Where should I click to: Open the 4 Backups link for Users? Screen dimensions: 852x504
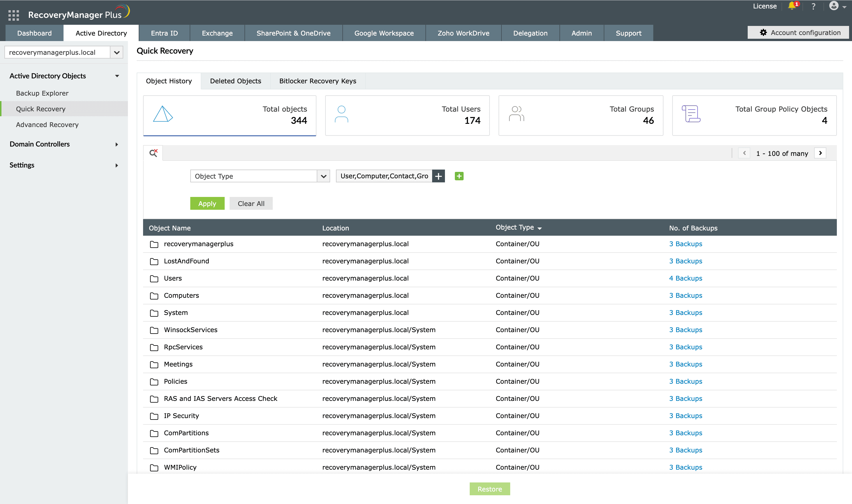click(685, 278)
